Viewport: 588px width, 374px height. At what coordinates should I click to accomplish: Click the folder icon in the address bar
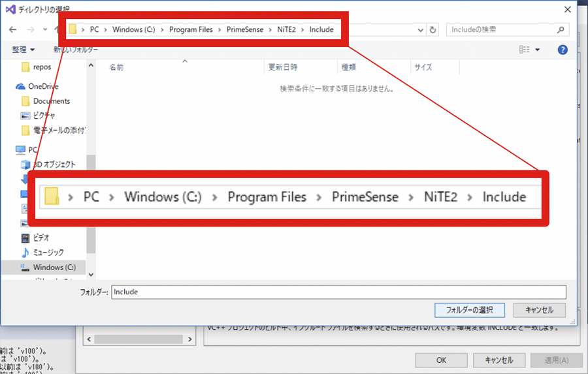click(x=73, y=29)
